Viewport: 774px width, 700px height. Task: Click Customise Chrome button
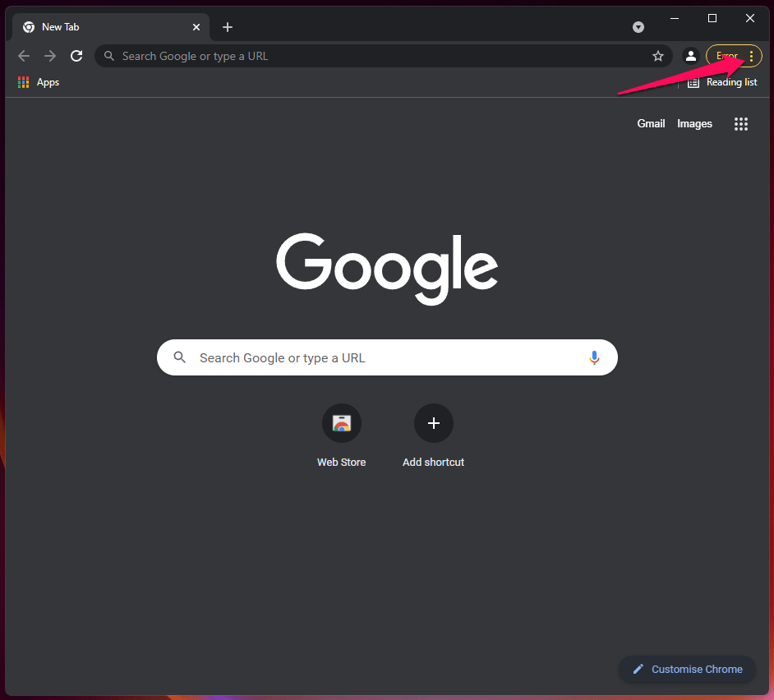(x=687, y=670)
